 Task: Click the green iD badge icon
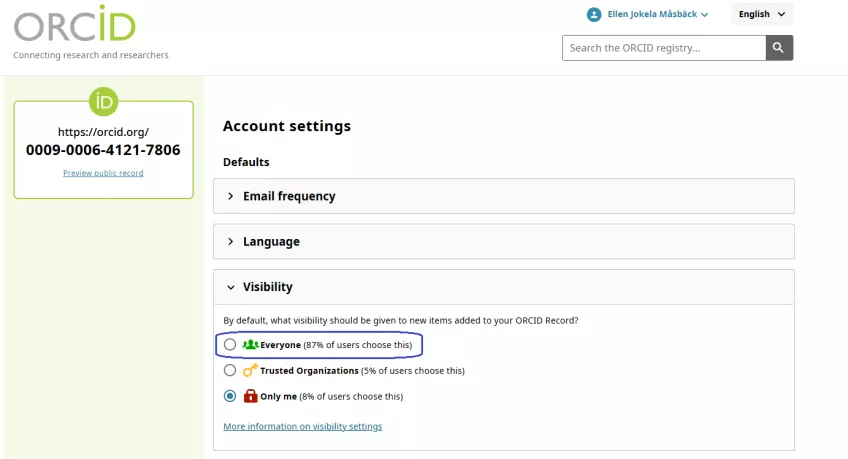click(x=103, y=102)
